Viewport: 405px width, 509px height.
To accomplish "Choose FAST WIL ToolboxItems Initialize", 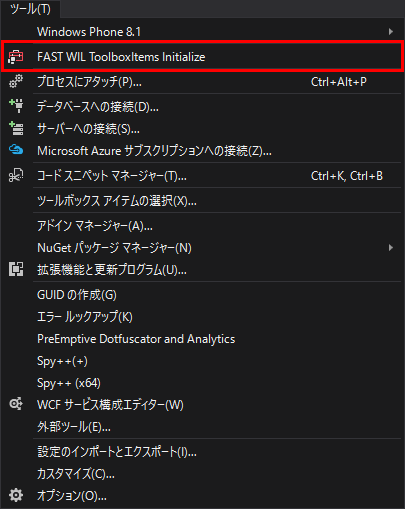I will (x=202, y=57).
